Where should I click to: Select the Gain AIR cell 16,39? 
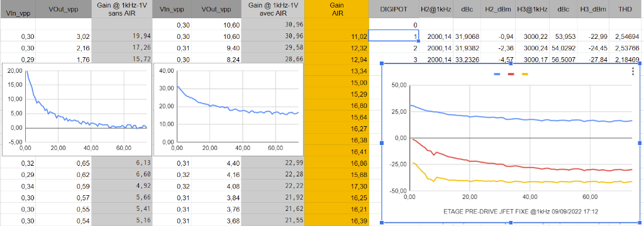[337, 221]
